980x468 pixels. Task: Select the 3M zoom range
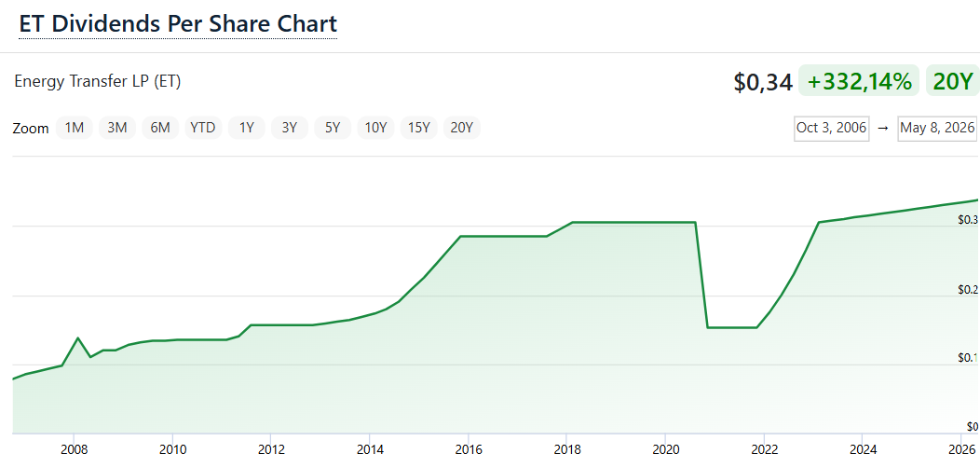pos(116,128)
